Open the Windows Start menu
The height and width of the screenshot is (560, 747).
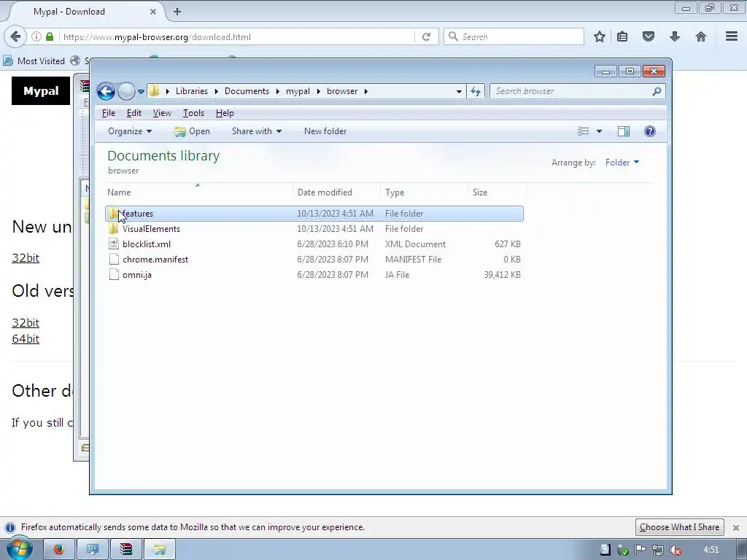[19, 548]
